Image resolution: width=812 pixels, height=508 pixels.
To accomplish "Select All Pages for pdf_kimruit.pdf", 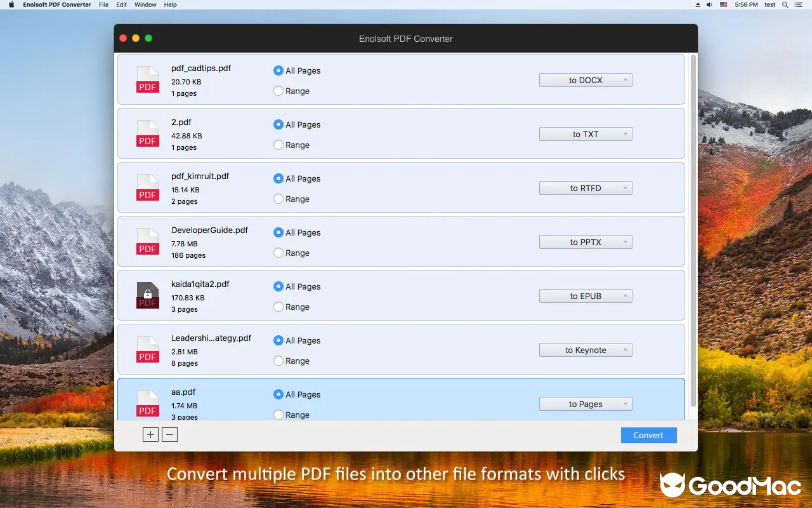I will [278, 178].
